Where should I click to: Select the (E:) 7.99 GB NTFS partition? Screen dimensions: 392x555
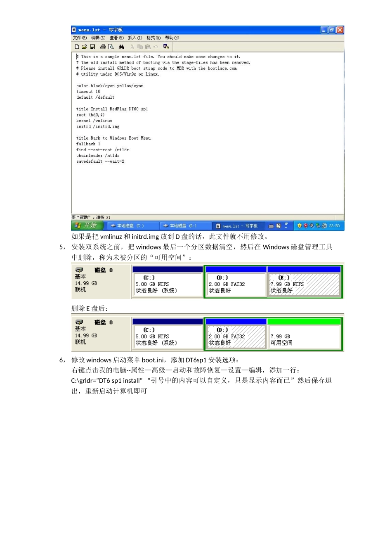(305, 282)
